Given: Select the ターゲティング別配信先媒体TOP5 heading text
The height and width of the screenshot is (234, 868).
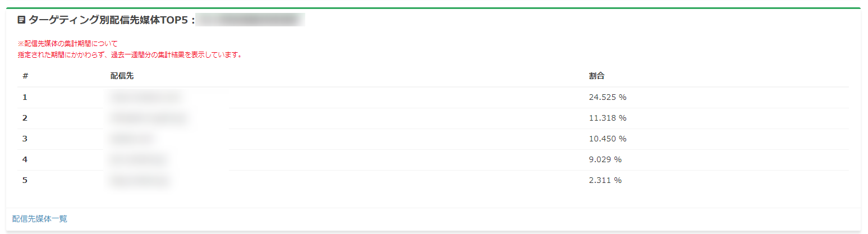Looking at the screenshot, I should point(108,20).
